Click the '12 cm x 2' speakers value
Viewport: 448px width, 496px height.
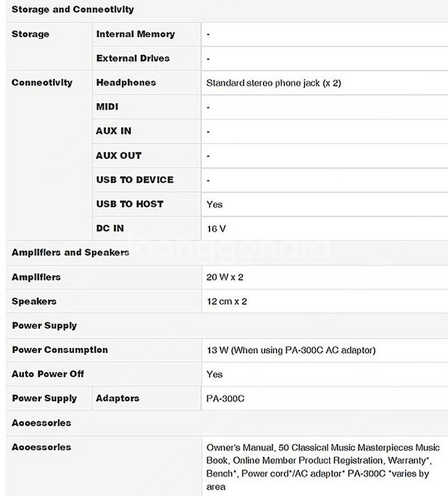pyautogui.click(x=227, y=301)
